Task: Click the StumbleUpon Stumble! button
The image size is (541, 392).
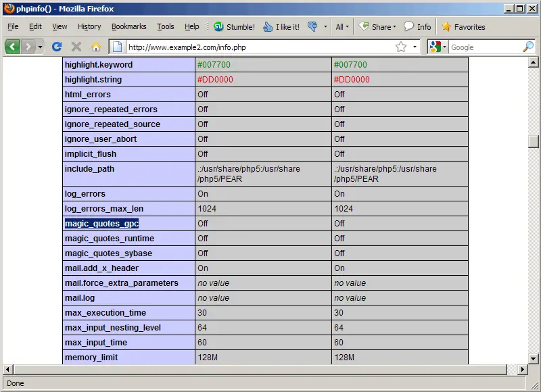Action: (x=234, y=26)
